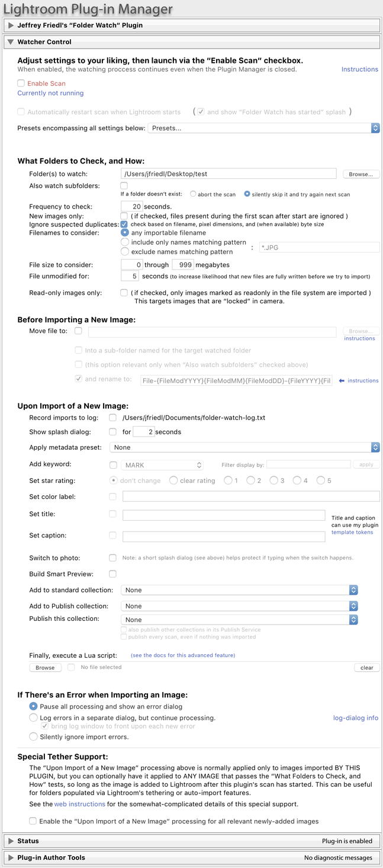The height and width of the screenshot is (868, 383).
Task: Select Silently ignore import errors
Action: click(33, 737)
